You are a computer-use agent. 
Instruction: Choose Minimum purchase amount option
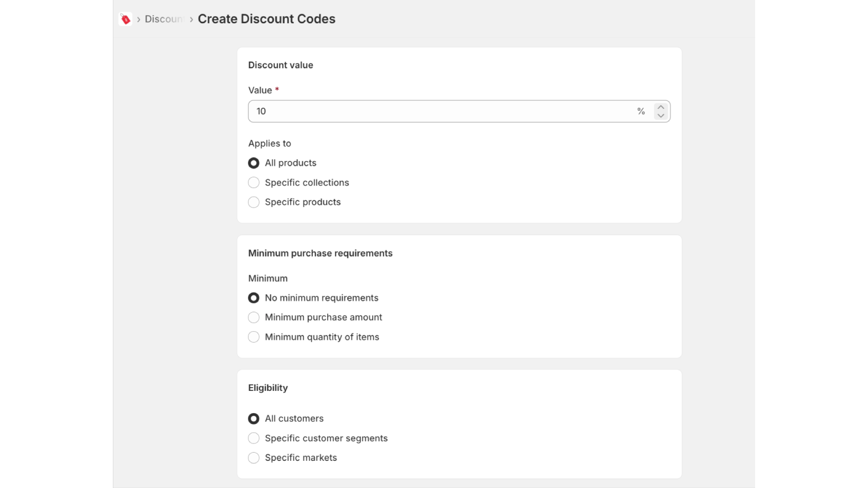click(253, 318)
